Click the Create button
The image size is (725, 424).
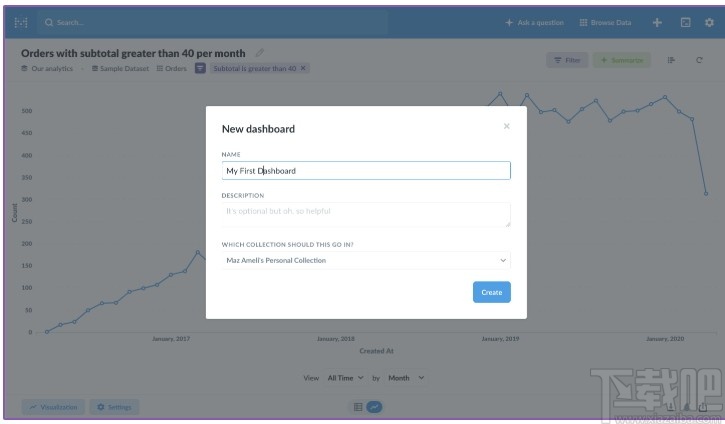[x=491, y=292]
